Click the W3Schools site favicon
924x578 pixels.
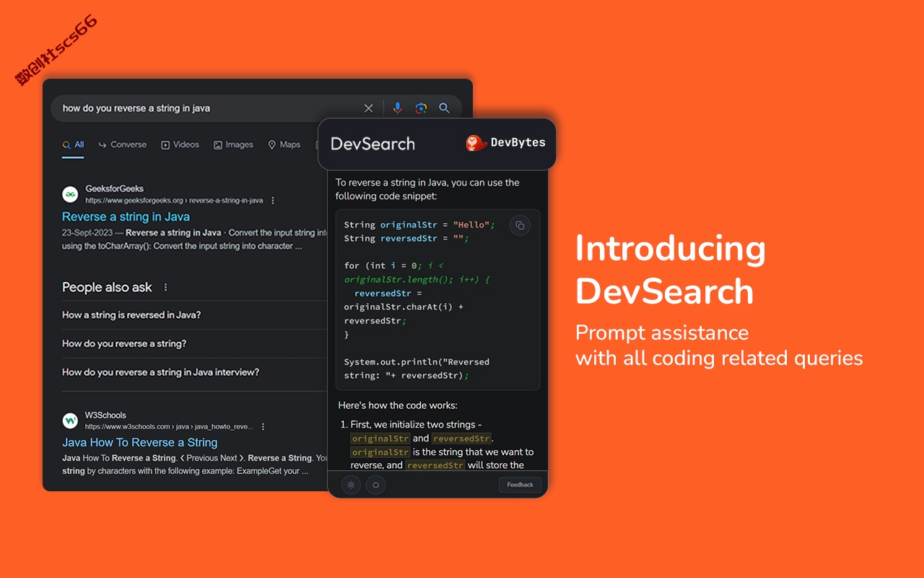[70, 420]
